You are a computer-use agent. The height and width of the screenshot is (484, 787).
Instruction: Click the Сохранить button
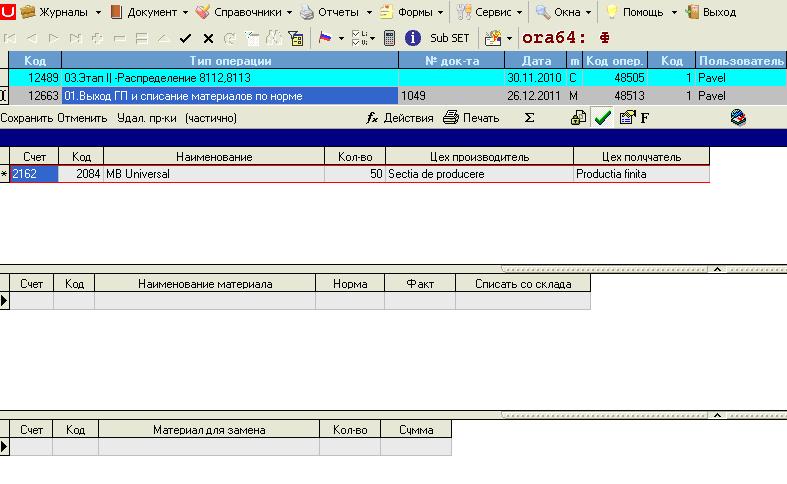[27, 118]
